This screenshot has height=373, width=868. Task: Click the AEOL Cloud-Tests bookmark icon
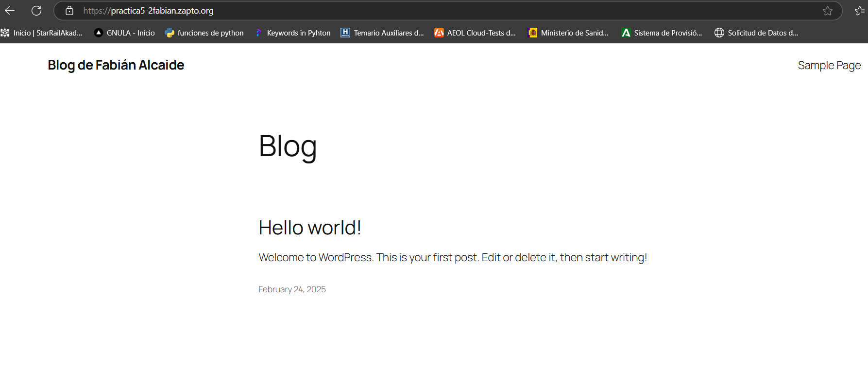point(439,33)
